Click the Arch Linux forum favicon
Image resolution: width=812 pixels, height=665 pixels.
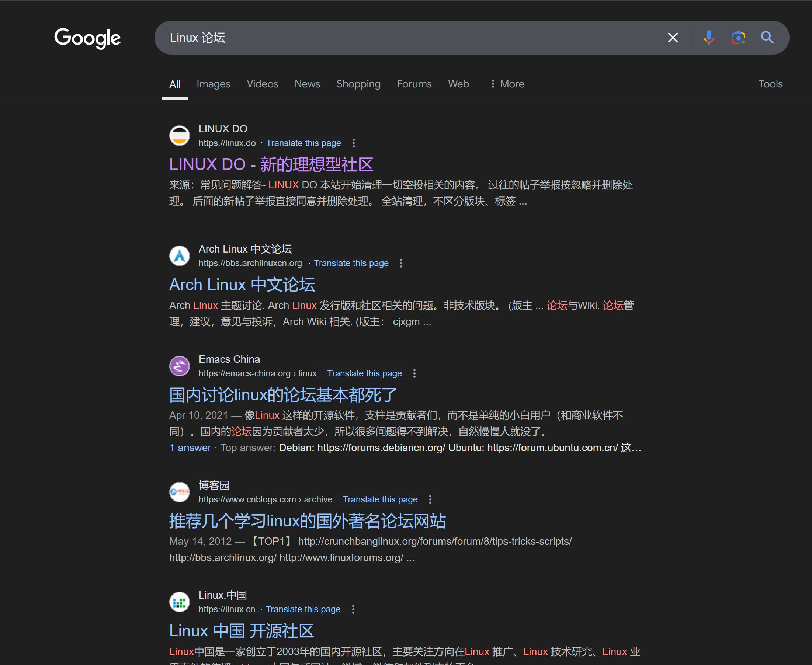click(x=179, y=256)
